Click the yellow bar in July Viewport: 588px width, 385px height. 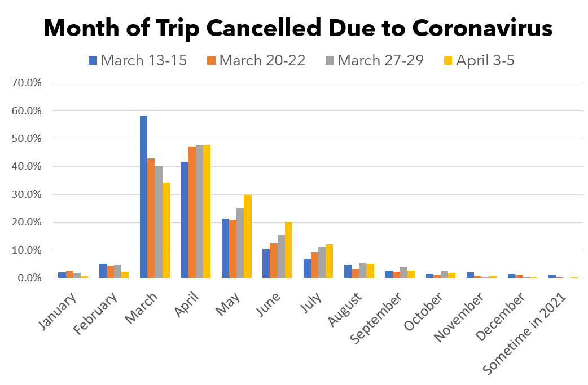point(329,261)
